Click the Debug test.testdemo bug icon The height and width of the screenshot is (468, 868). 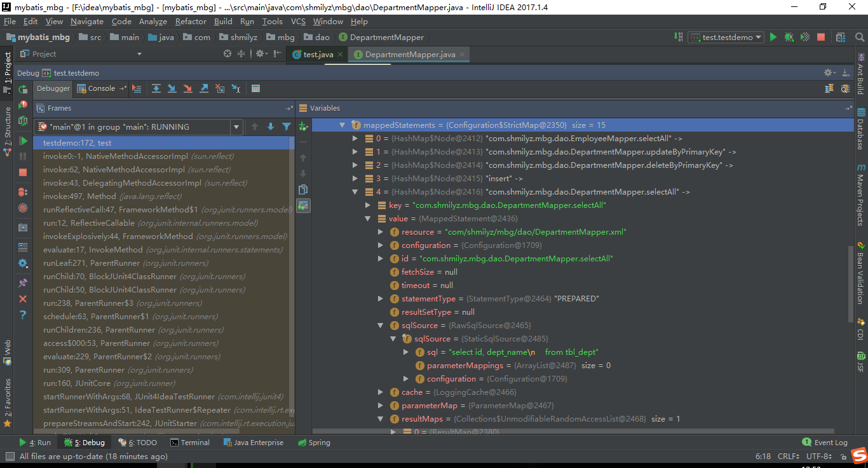[x=789, y=37]
